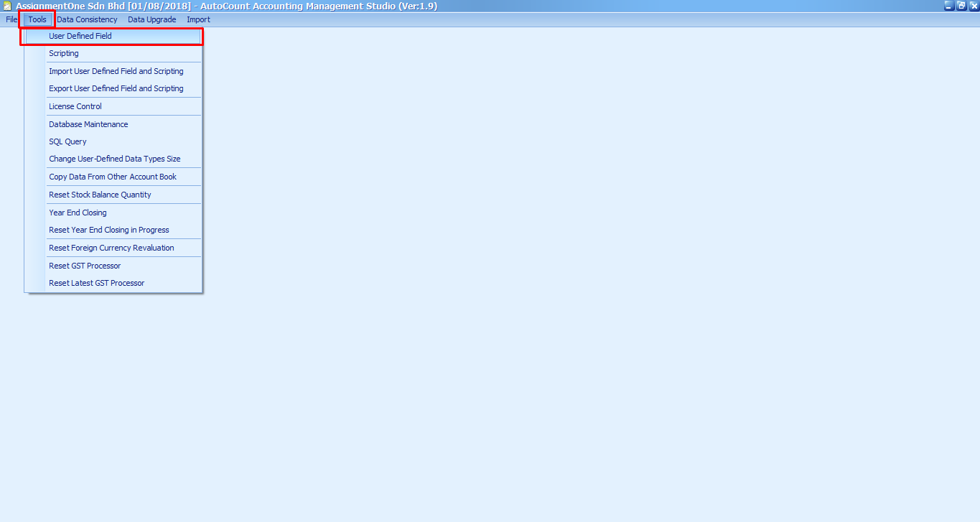Select Import User Defined Field and Scripting
This screenshot has height=522, width=980.
tap(113, 71)
